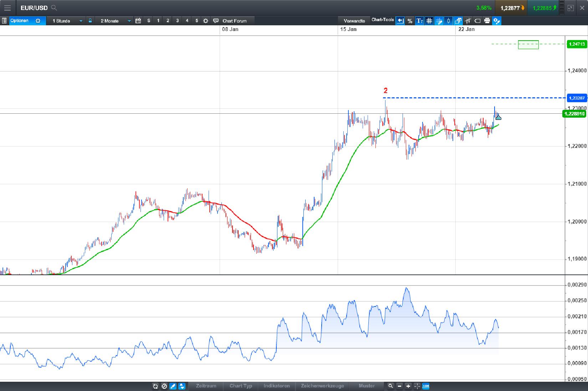
Task: Select the Tt text annotation icon
Action: pyautogui.click(x=420, y=21)
